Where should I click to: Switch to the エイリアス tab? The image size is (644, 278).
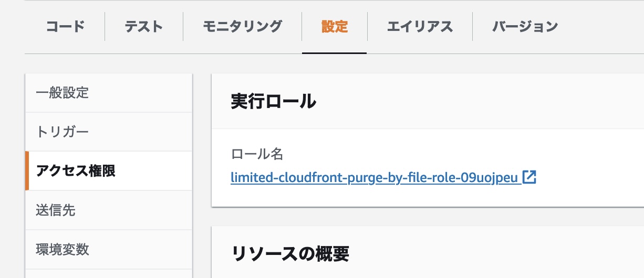point(420,26)
